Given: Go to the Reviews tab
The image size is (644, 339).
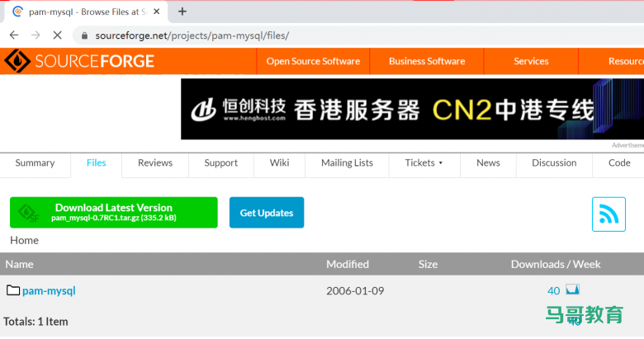Looking at the screenshot, I should point(155,163).
